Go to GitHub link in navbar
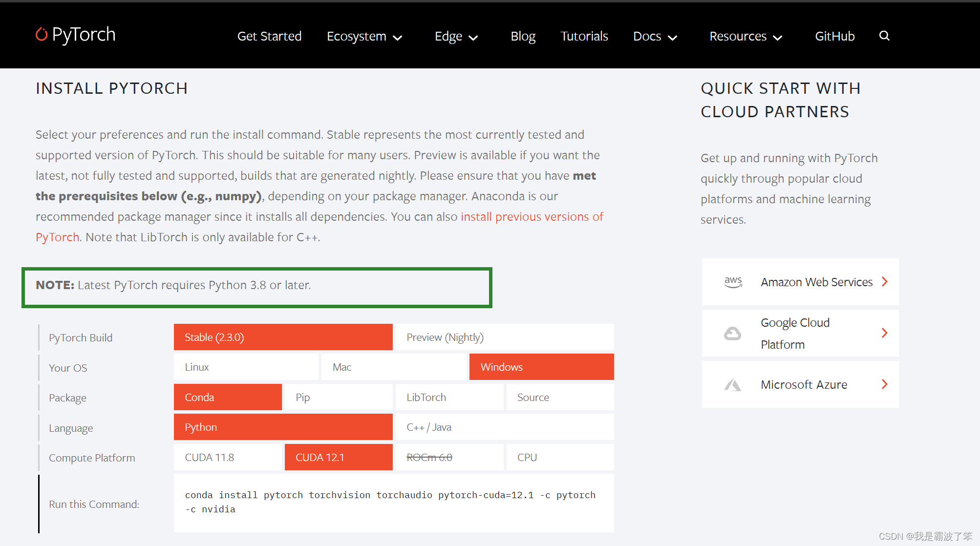Image resolution: width=980 pixels, height=546 pixels. (834, 37)
